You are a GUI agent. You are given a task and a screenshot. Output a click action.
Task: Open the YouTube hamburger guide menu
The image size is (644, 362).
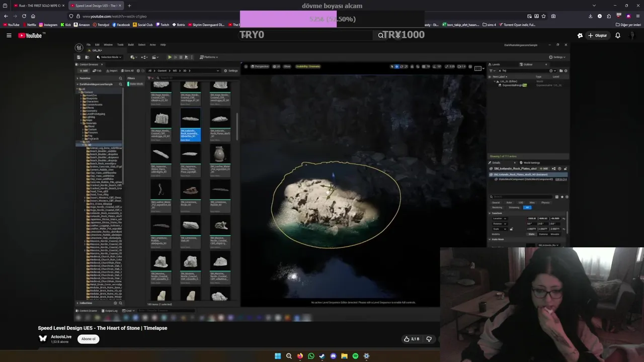pos(9,35)
